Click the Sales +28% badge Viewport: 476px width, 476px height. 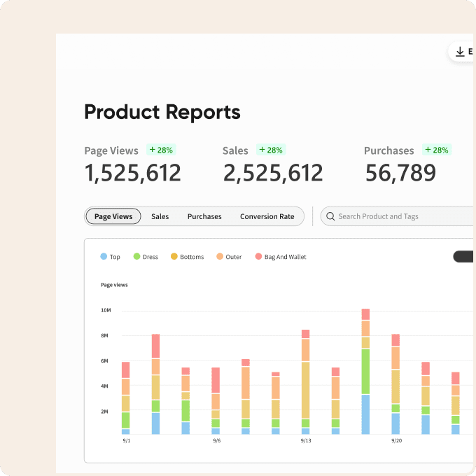tap(271, 150)
